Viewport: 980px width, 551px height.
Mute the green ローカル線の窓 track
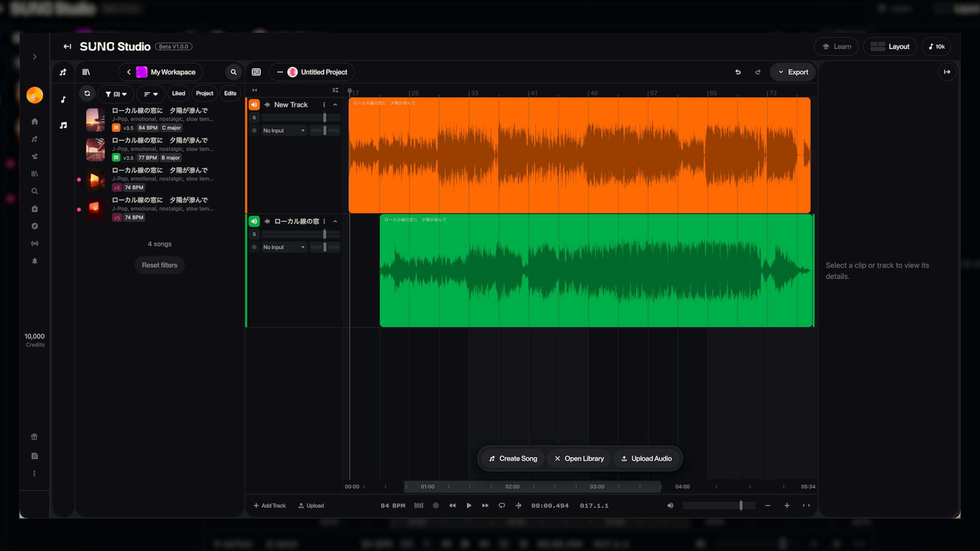(x=254, y=221)
